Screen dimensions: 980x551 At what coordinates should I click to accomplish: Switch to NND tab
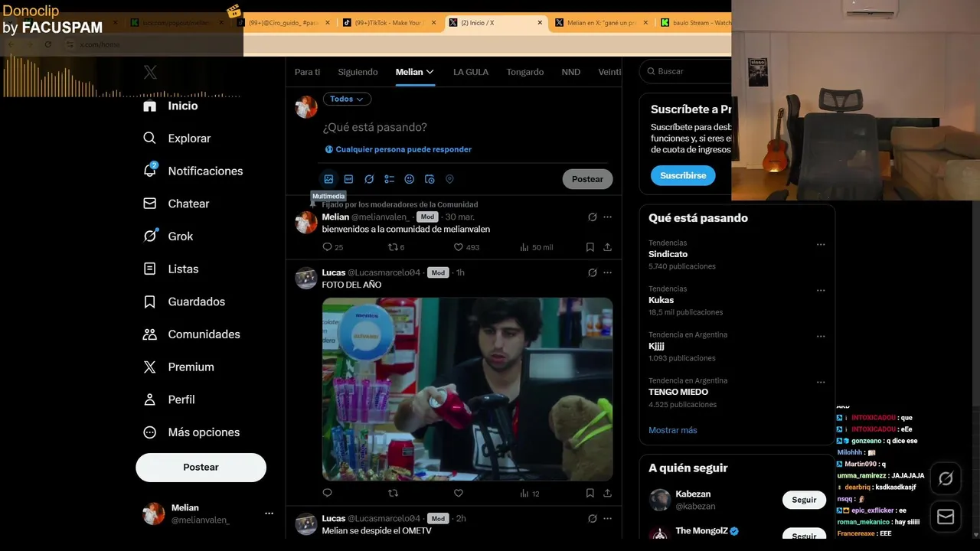click(571, 72)
